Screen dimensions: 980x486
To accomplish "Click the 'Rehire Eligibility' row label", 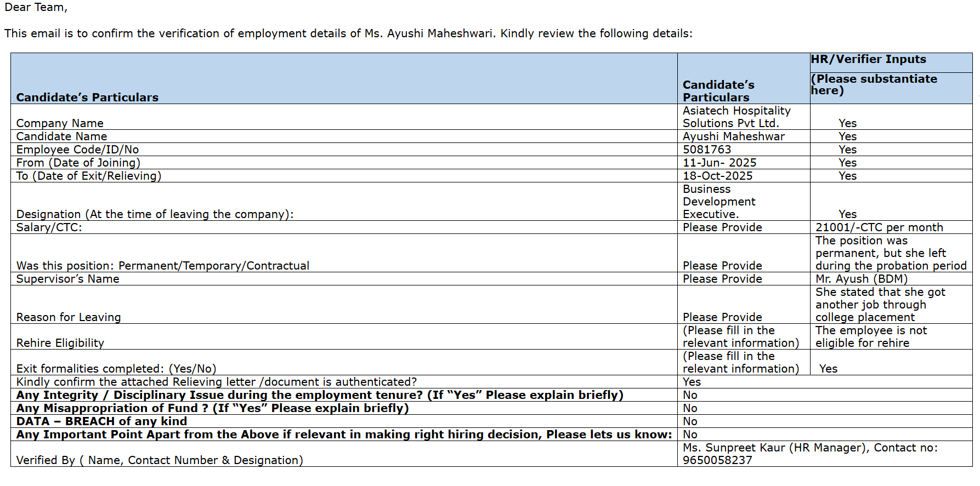I will tap(60, 343).
